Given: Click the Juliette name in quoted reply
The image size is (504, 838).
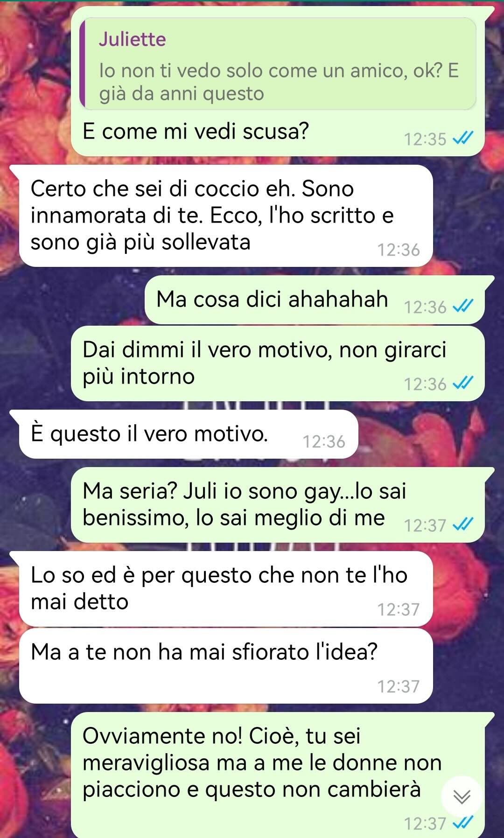Looking at the screenshot, I should pos(132,39).
